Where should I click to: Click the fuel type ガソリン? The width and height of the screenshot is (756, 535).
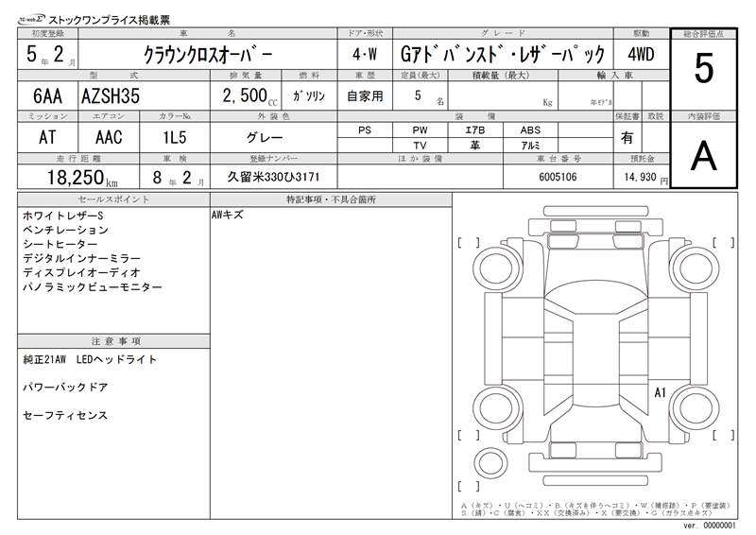click(x=309, y=96)
